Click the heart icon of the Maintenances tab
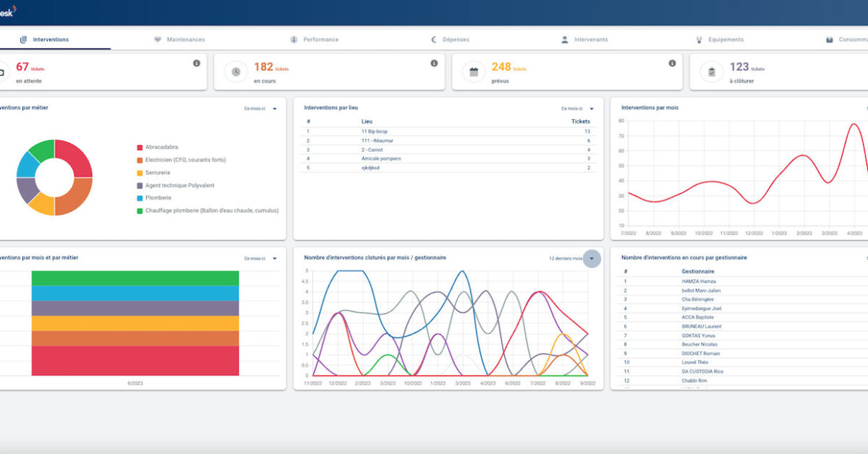 pos(158,40)
